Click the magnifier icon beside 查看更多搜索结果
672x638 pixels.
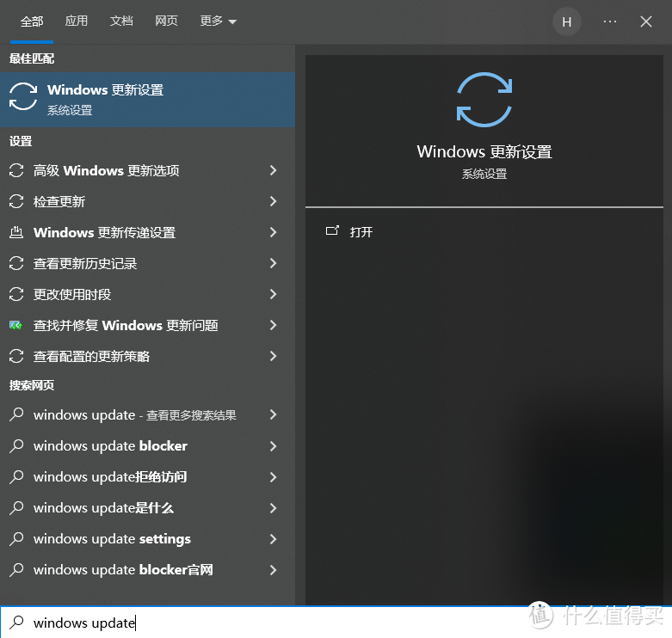[x=16, y=414]
